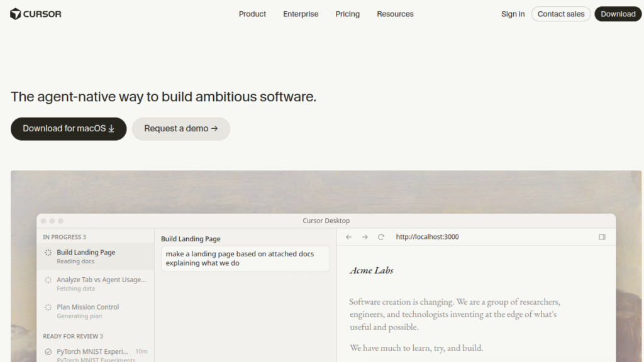Select the PyTorch MNIST Experi... task
This screenshot has width=644, height=362.
point(96,355)
